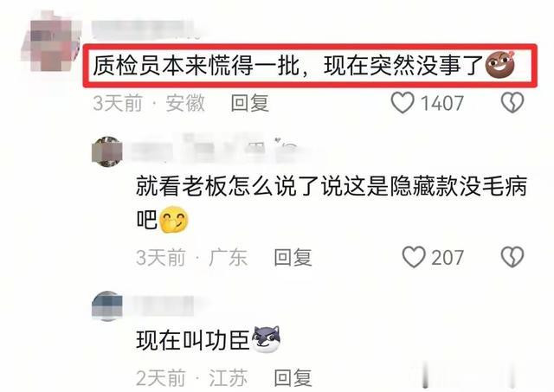Reply to the 广东 comment via 回复
The height and width of the screenshot is (392, 554).
[x=293, y=258]
